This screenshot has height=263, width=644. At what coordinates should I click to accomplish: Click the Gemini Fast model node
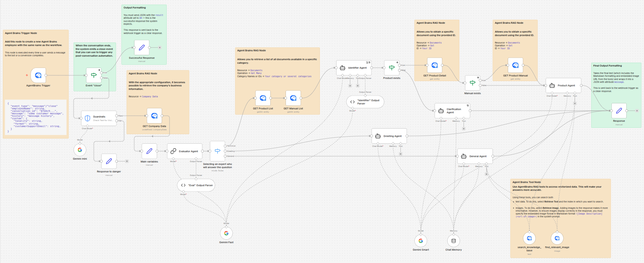coord(226,233)
